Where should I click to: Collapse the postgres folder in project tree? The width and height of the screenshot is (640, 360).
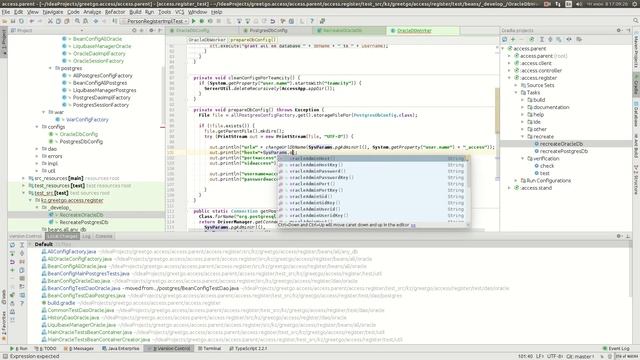[50, 68]
